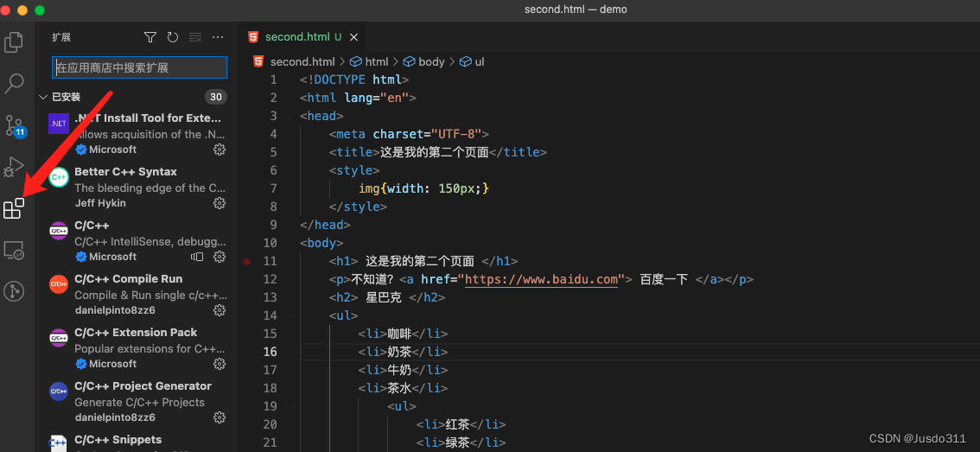980x452 pixels.
Task: Open .NET Install Tool extension entry
Action: pyautogui.click(x=137, y=133)
